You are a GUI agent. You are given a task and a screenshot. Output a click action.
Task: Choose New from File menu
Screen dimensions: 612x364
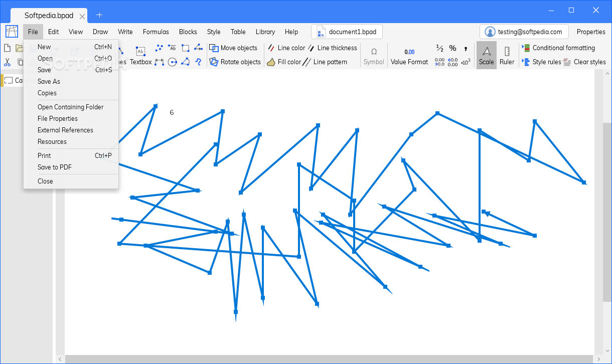[71, 47]
